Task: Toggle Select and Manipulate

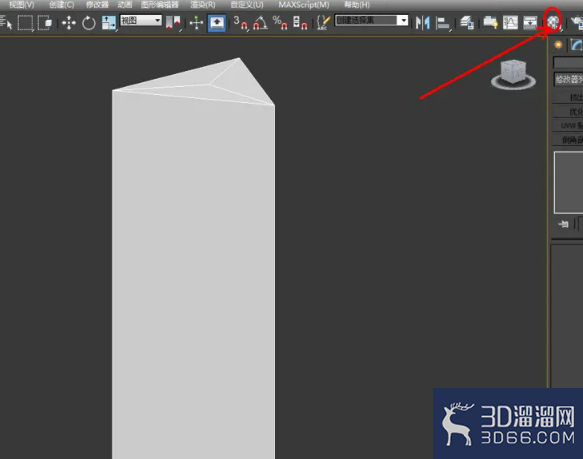Action: click(x=196, y=23)
